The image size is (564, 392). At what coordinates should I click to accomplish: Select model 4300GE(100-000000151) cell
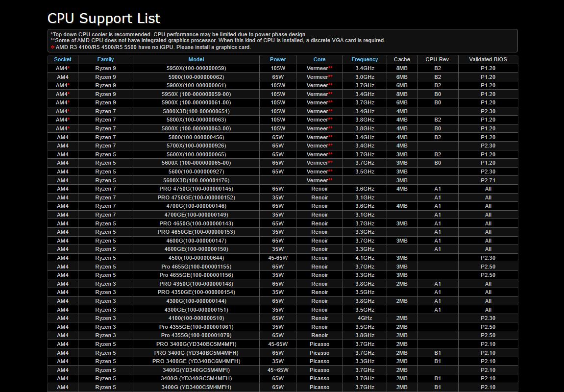pyautogui.click(x=196, y=310)
